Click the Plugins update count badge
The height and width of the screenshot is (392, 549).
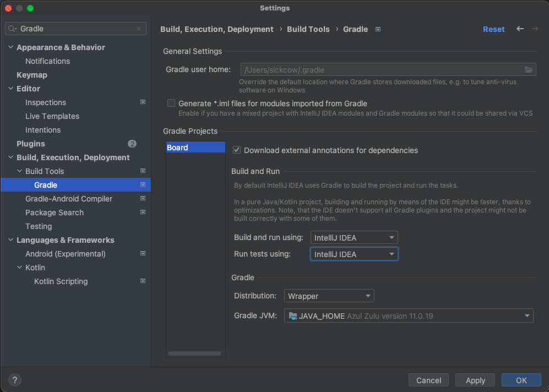click(132, 144)
